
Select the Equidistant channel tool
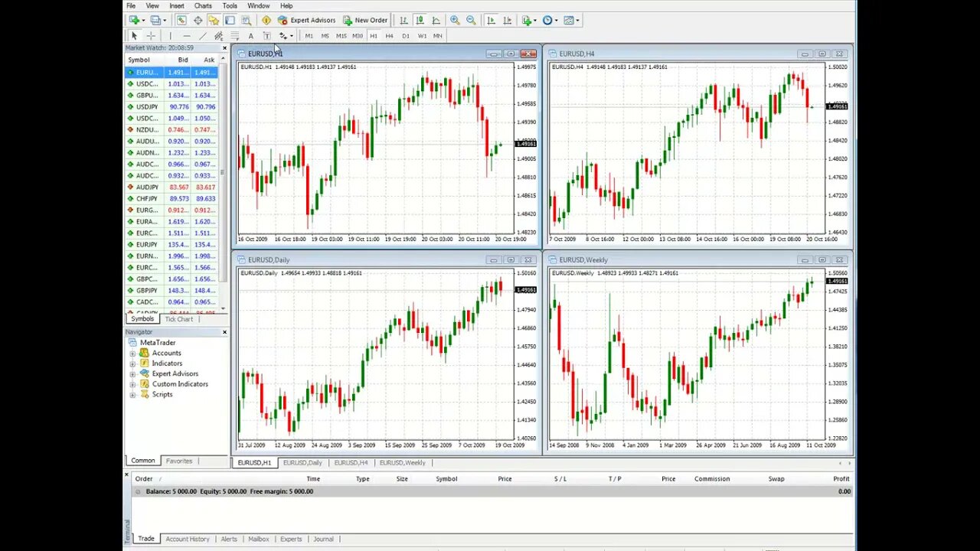(219, 36)
